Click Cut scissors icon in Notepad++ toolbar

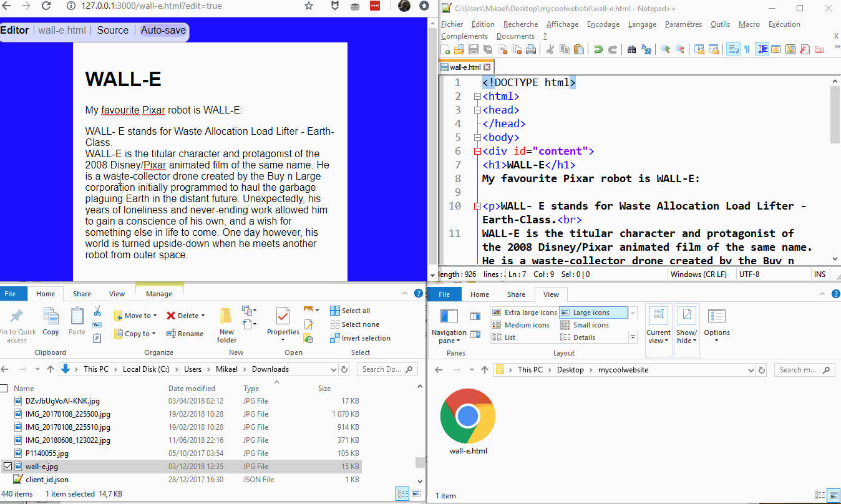(550, 50)
